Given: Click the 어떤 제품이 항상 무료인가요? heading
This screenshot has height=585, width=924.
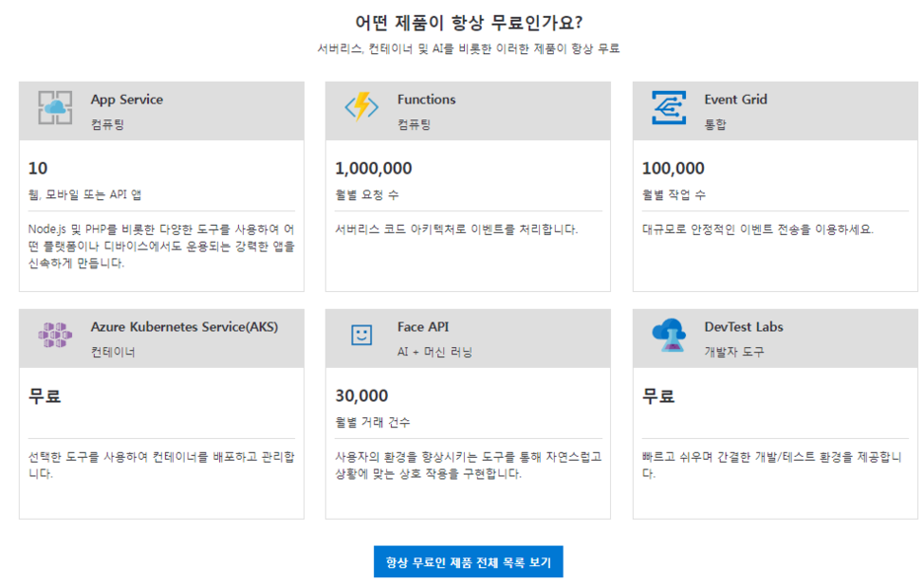Looking at the screenshot, I should click(469, 23).
